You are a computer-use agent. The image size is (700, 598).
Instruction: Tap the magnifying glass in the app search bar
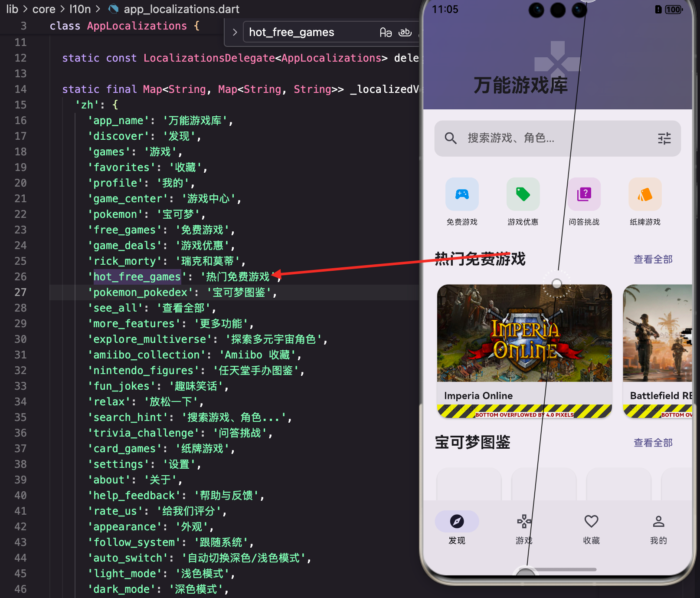(451, 138)
